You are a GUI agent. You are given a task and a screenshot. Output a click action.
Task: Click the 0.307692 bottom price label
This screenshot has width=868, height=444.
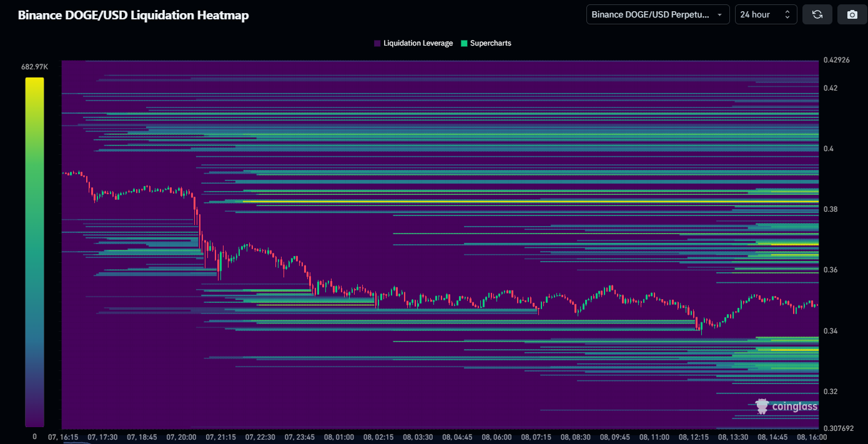click(x=840, y=428)
